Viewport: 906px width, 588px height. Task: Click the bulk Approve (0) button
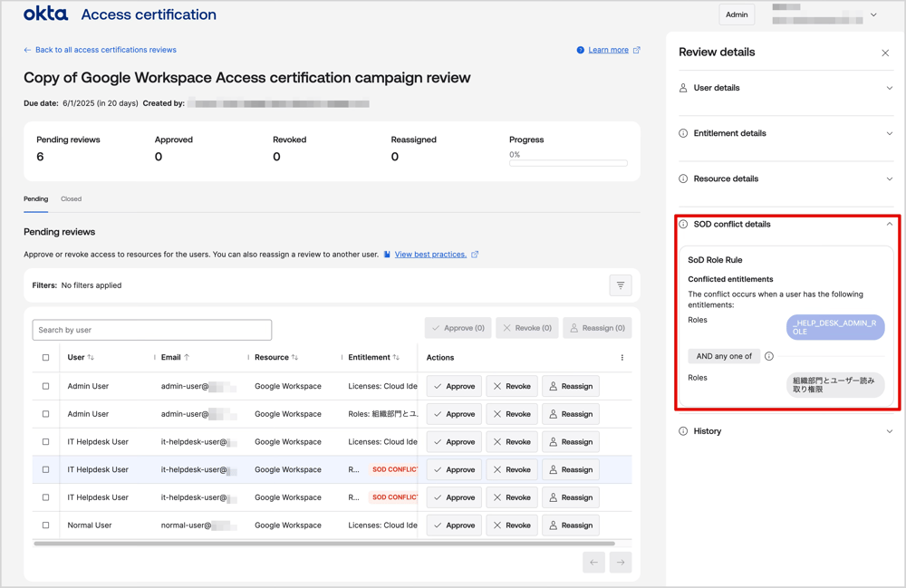(458, 328)
